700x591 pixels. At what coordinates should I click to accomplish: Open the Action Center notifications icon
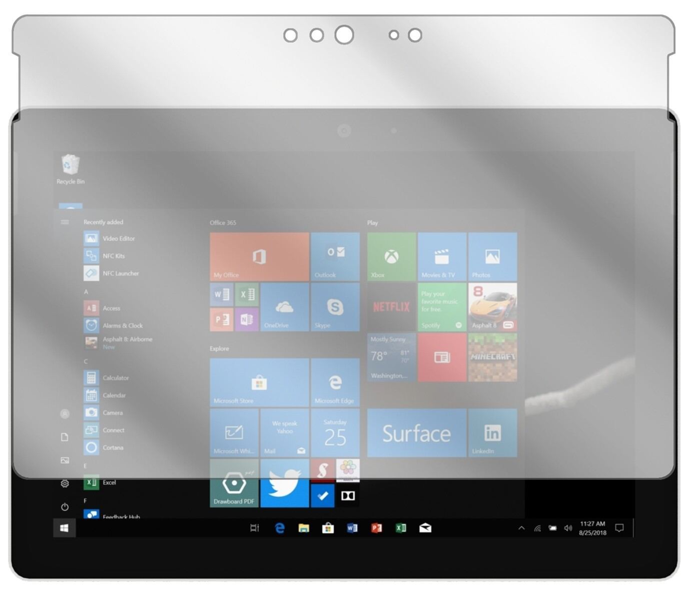[x=619, y=528]
